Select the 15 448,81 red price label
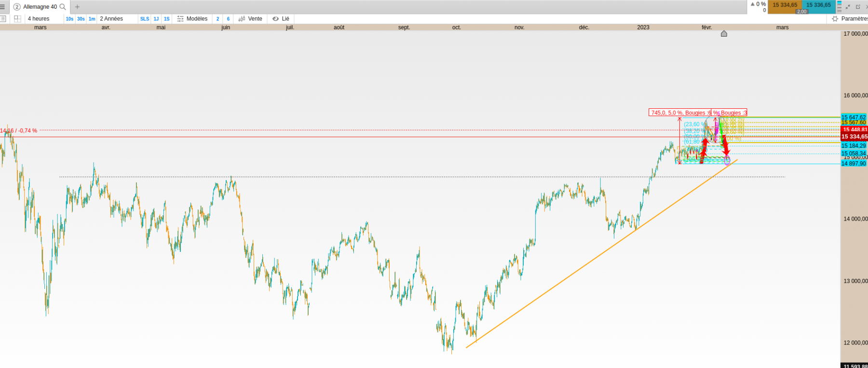868x368 pixels. click(x=854, y=130)
